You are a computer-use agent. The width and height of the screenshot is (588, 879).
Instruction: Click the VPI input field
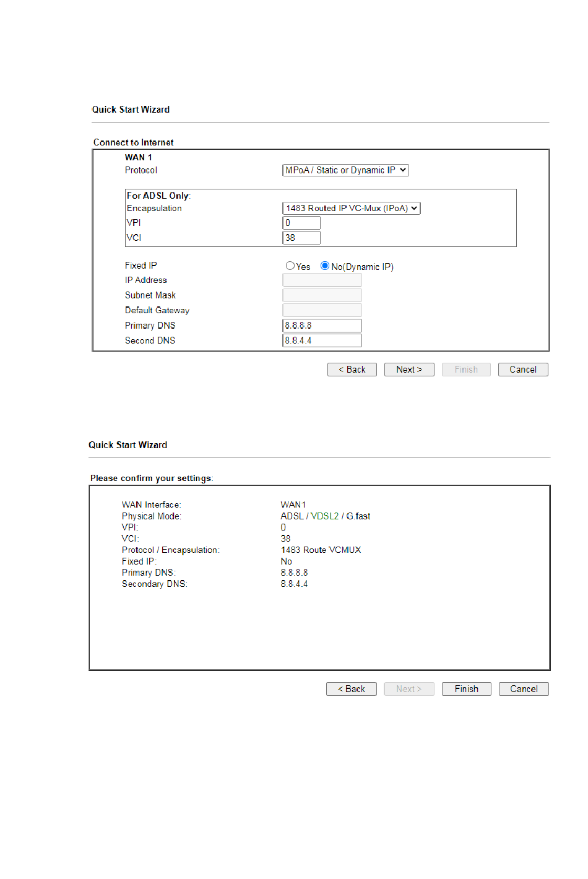[301, 223]
